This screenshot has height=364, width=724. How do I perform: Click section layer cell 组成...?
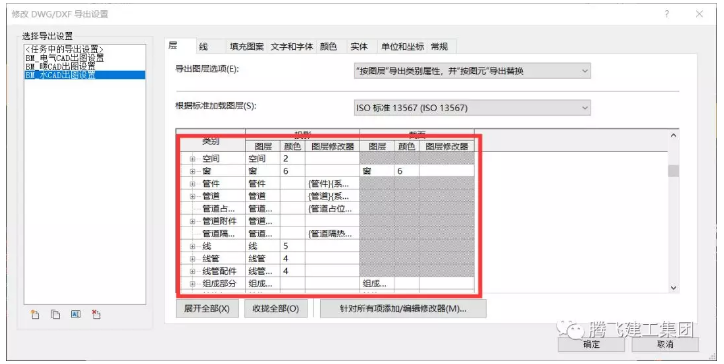377,283
